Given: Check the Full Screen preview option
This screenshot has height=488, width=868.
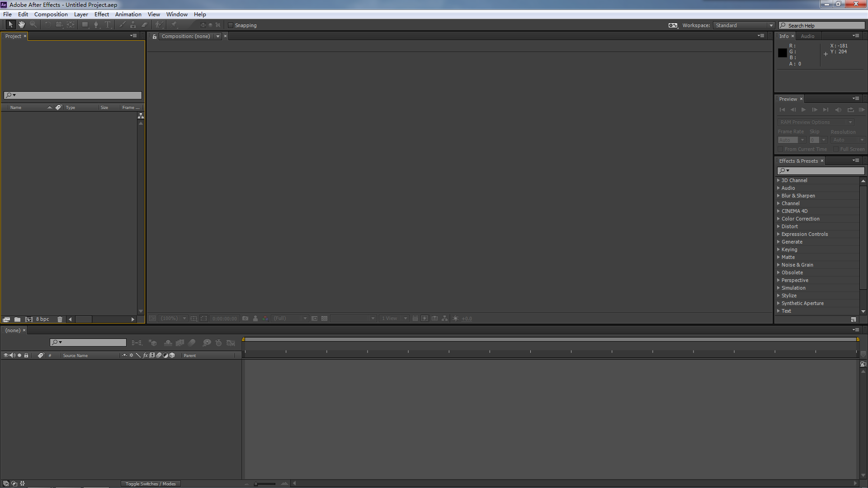Looking at the screenshot, I should 836,149.
